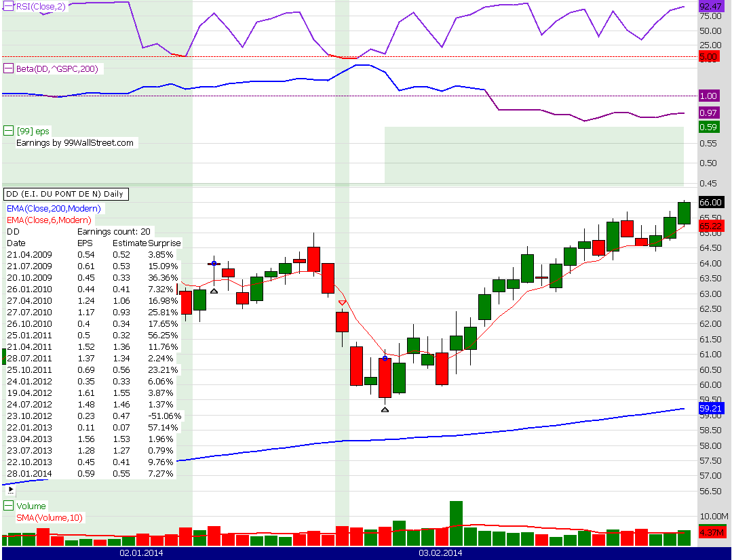Screen dimensions: 732x560
Task: Click the 03.02.2014 date axis label
Action: [x=440, y=553]
